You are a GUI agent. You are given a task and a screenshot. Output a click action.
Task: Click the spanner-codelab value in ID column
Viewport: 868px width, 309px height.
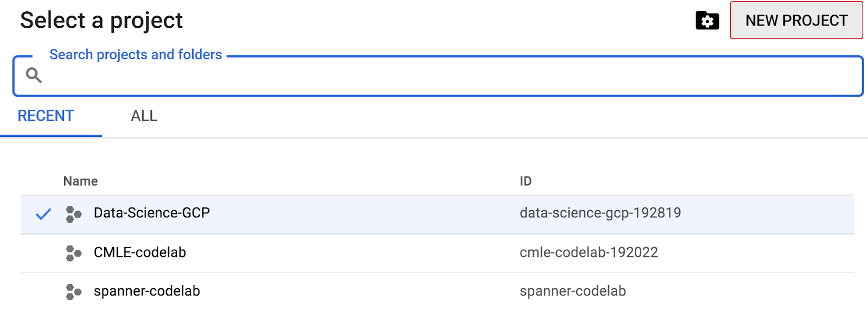572,291
